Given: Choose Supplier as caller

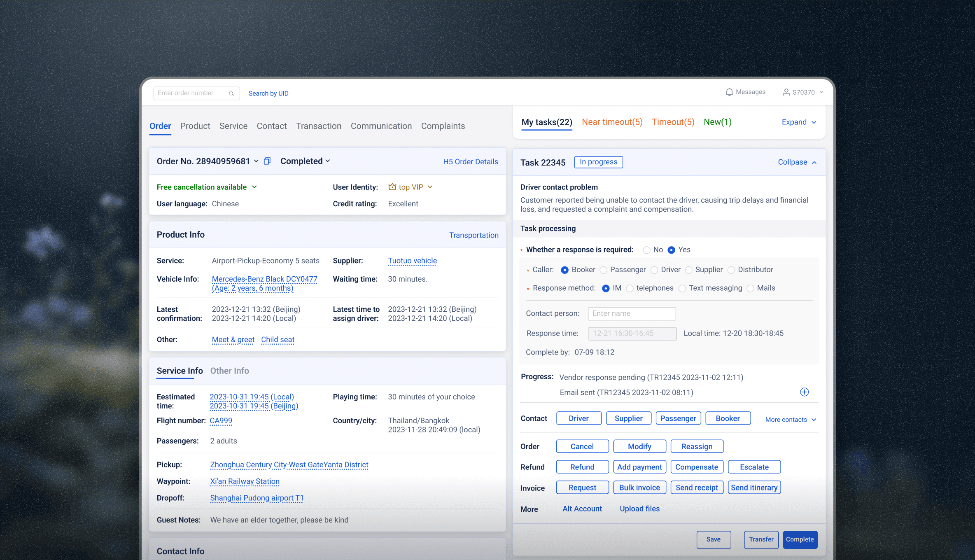Looking at the screenshot, I should coord(688,270).
